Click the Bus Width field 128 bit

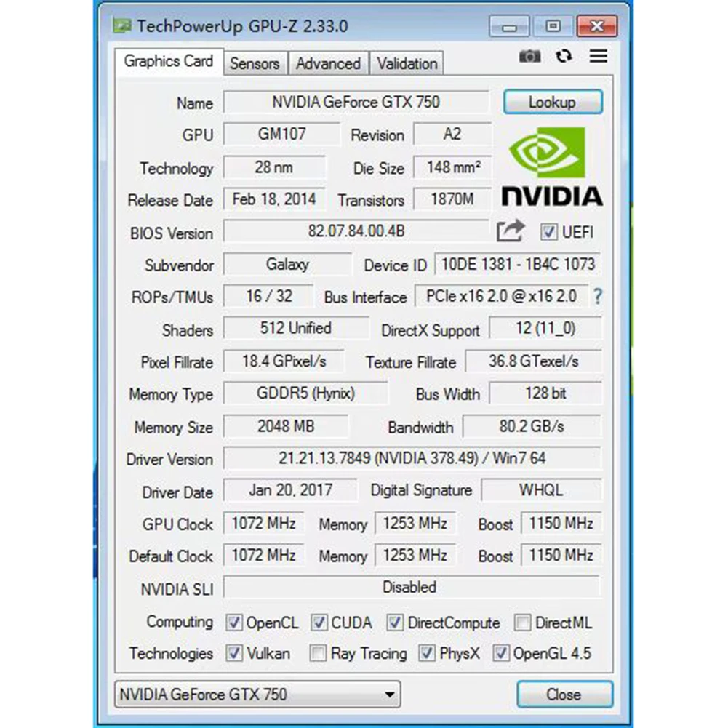click(545, 393)
